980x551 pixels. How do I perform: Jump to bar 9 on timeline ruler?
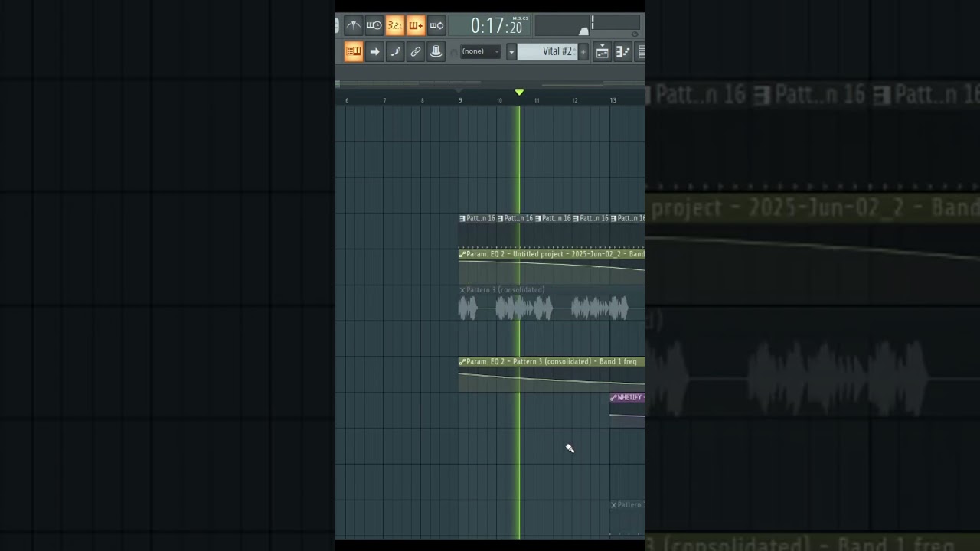(x=460, y=100)
